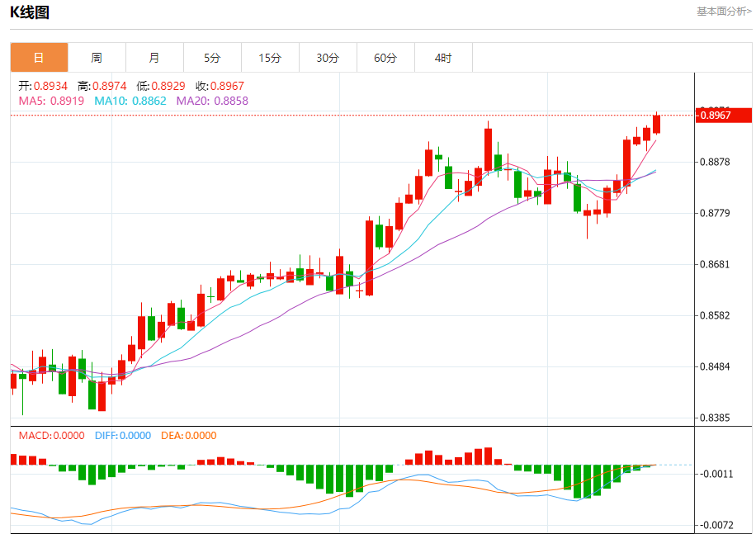Click the MA5: 0.8919 indicator label
Viewport: 756px width, 534px height.
pyautogui.click(x=51, y=101)
